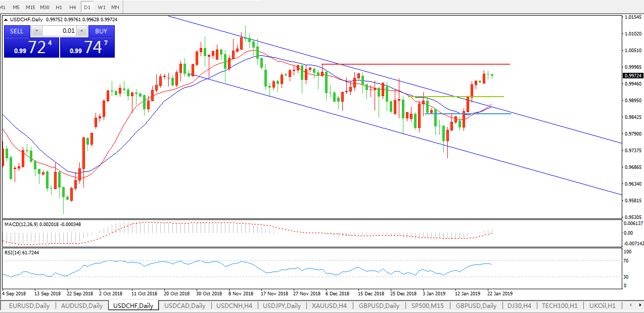Switch chart to H1 timeframe

(59, 7)
